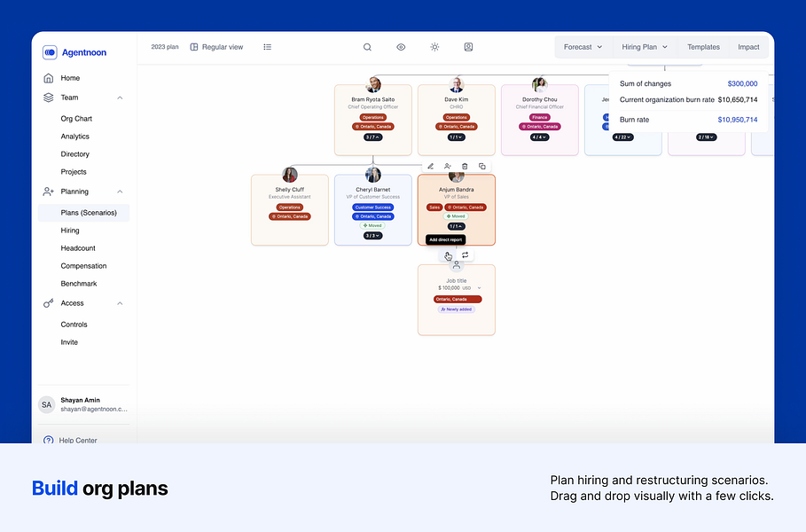Expand Cheryl Barnet's 3/3 reports badge
The width and height of the screenshot is (806, 532).
tap(373, 236)
